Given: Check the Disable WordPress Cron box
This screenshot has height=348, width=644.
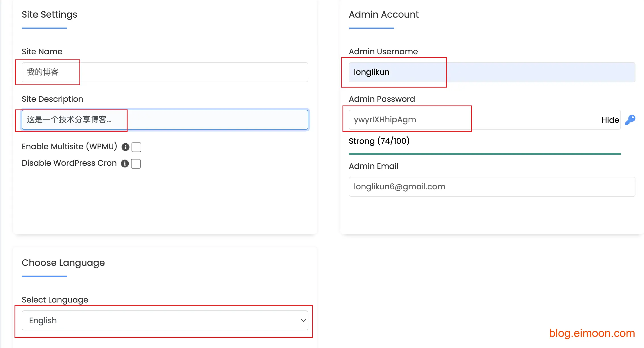Looking at the screenshot, I should point(136,164).
